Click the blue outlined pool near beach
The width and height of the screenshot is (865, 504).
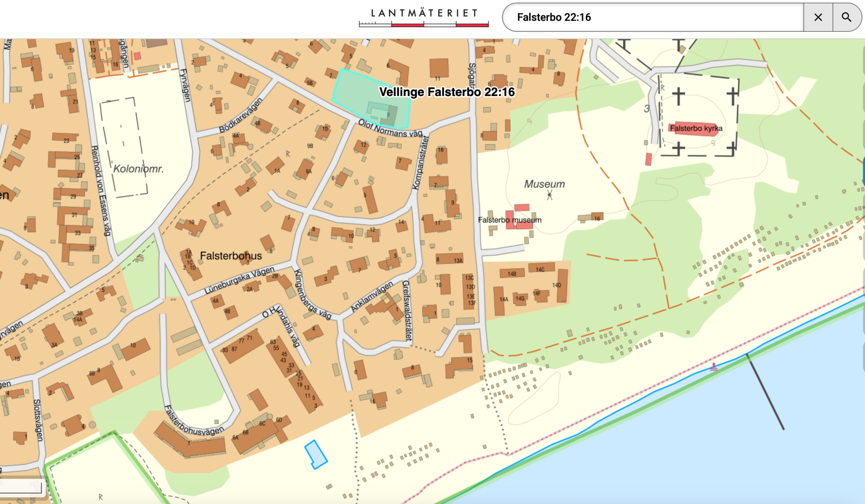[316, 454]
